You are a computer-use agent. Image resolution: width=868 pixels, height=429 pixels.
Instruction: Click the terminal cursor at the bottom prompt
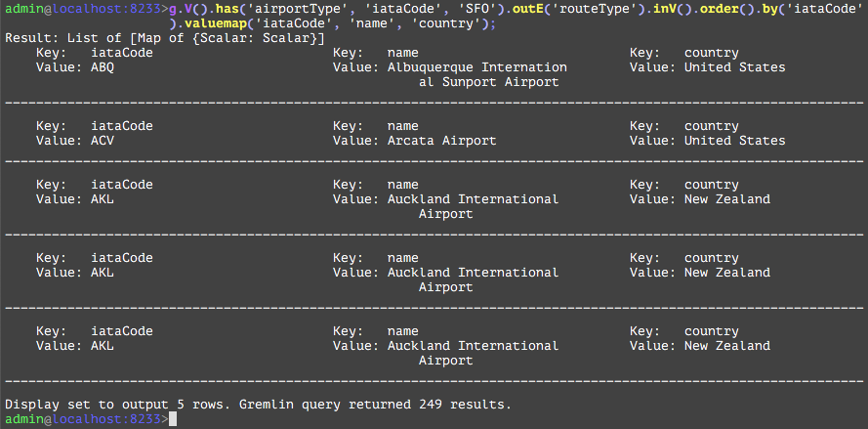point(173,419)
